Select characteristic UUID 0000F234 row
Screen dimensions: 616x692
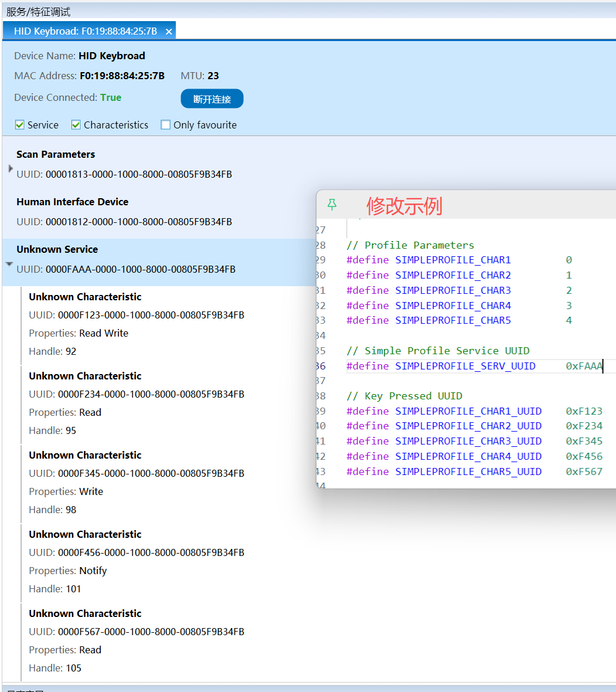(137, 394)
